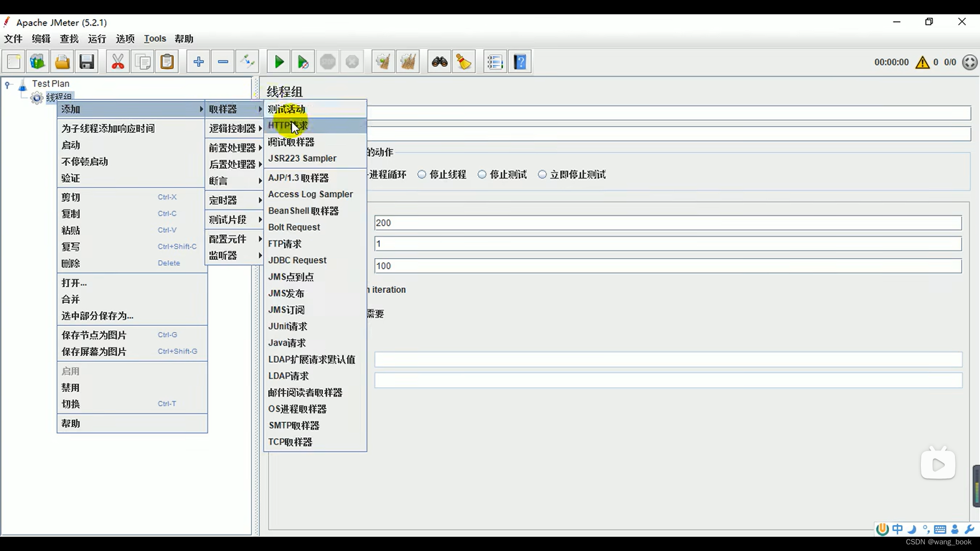Expand the 测试片段 submenu

pos(234,220)
